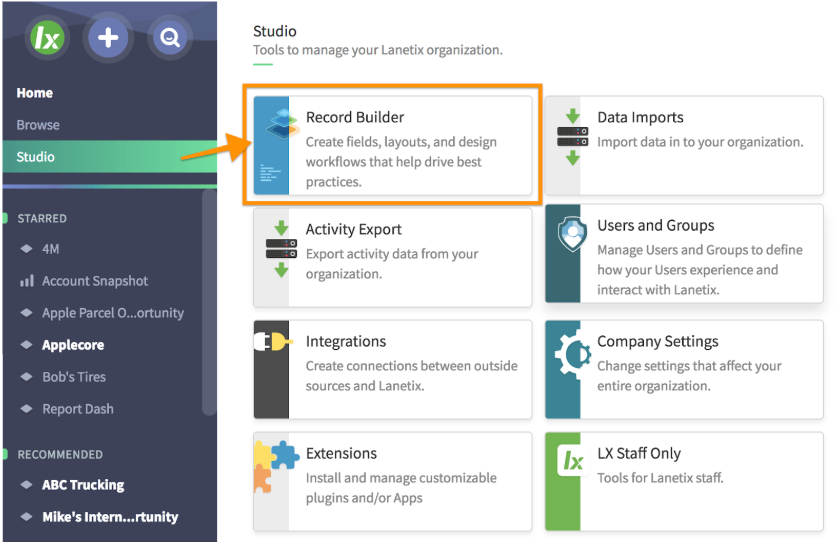
Task: Open starred Bob's Tires record
Action: pos(74,377)
